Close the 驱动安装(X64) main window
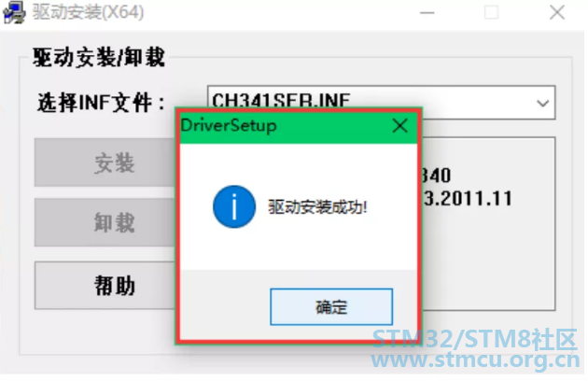Viewport: 588px width, 381px height. [x=557, y=12]
